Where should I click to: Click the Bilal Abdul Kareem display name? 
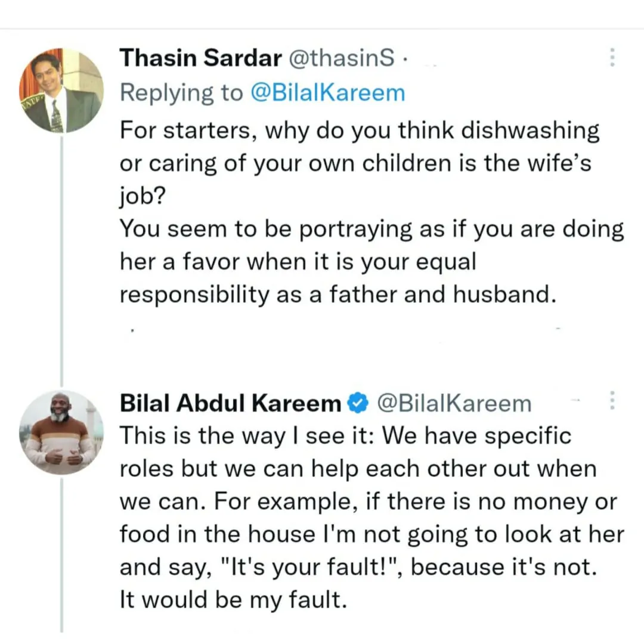point(230,404)
